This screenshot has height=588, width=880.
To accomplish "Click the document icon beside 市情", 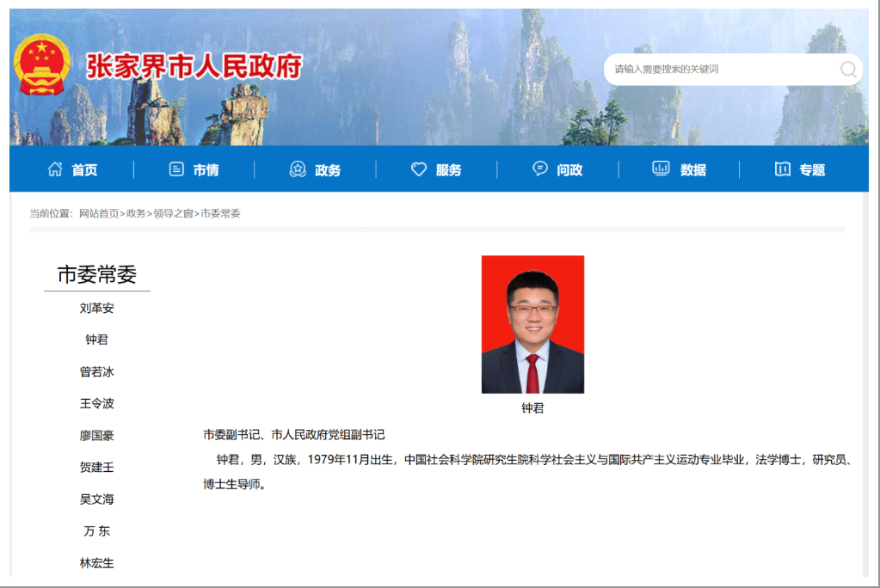I will tap(176, 169).
